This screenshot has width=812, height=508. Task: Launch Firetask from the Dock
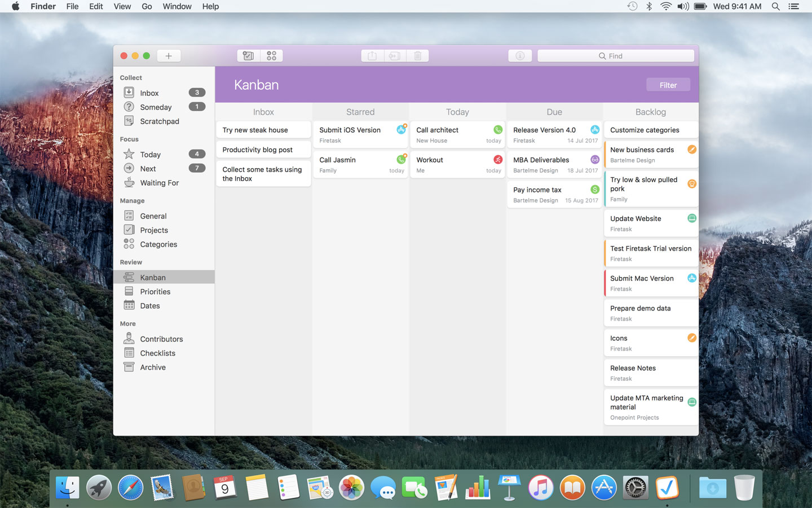[667, 488]
